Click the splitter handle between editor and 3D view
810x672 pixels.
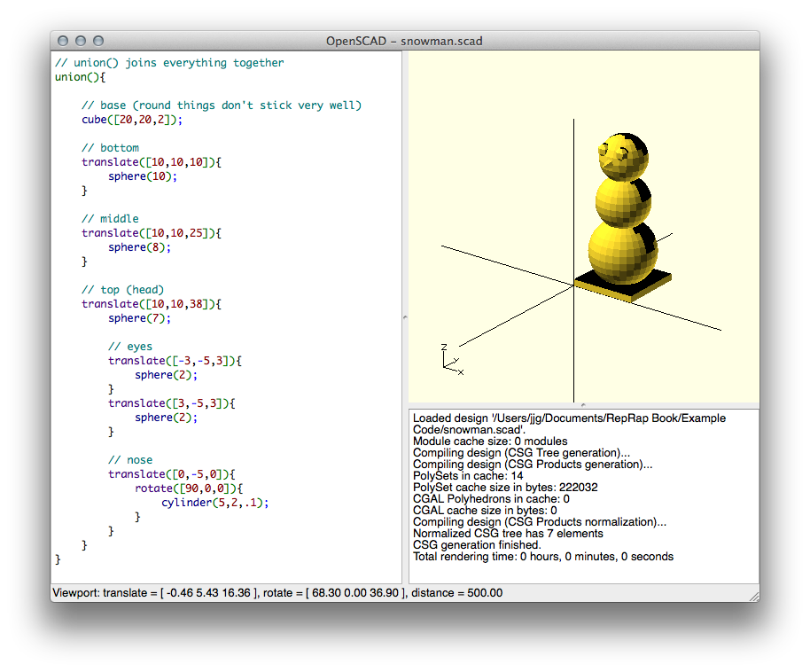tap(405, 316)
